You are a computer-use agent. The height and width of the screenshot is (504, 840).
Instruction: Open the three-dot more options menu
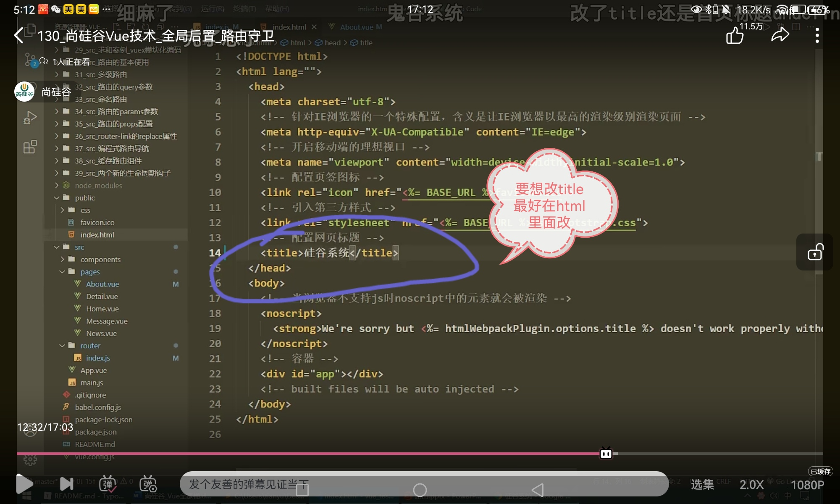pyautogui.click(x=817, y=36)
